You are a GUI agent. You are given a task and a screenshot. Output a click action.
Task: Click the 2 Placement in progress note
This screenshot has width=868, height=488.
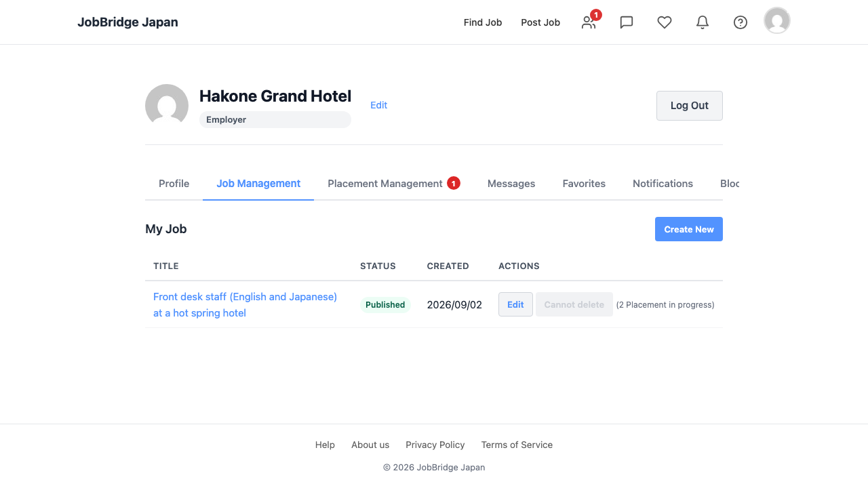665,305
